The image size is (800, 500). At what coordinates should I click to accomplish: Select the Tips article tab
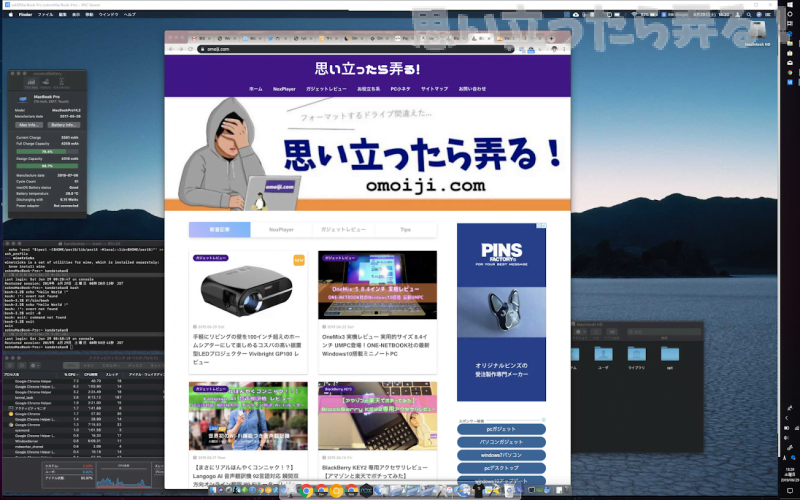pos(406,230)
